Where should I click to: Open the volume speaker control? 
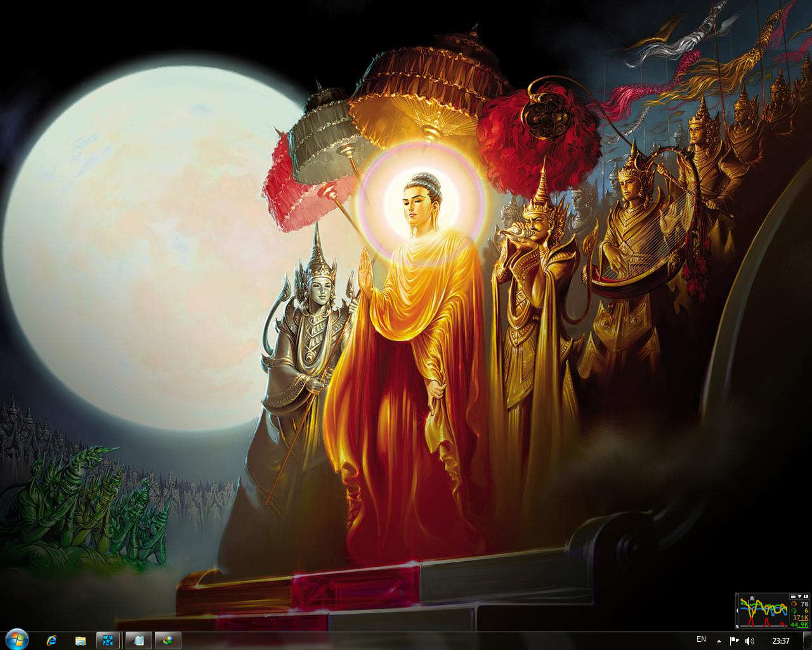tap(750, 640)
